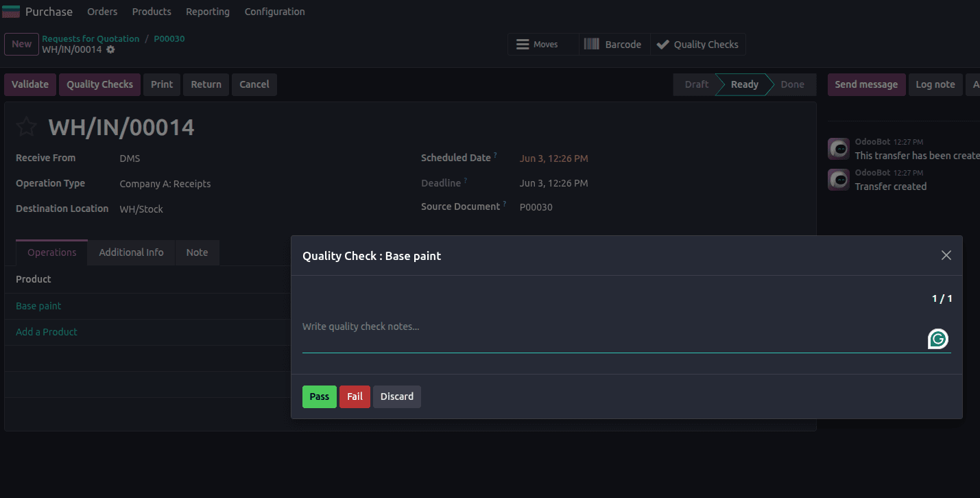
Task: Select the Ready status stage
Action: coord(744,84)
